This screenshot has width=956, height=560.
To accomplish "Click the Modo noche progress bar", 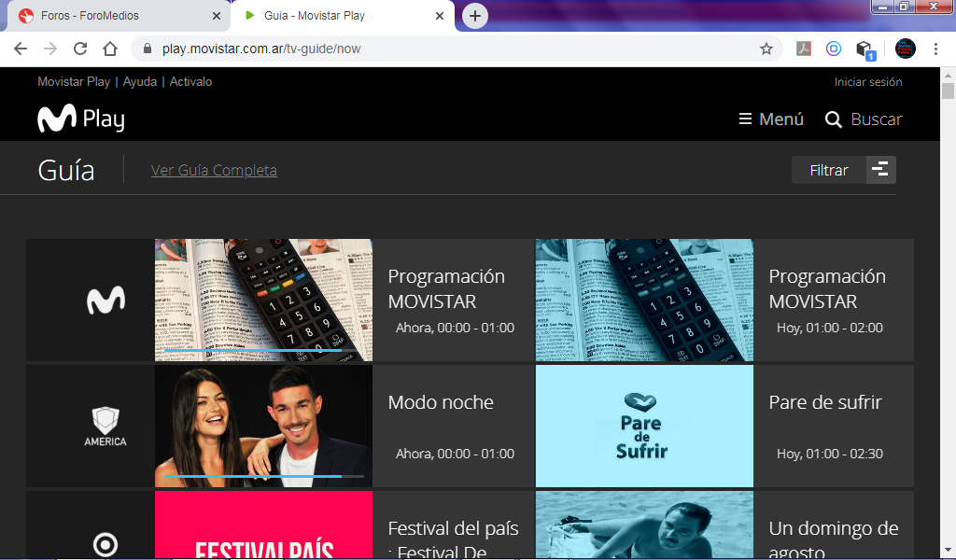I will pyautogui.click(x=264, y=476).
